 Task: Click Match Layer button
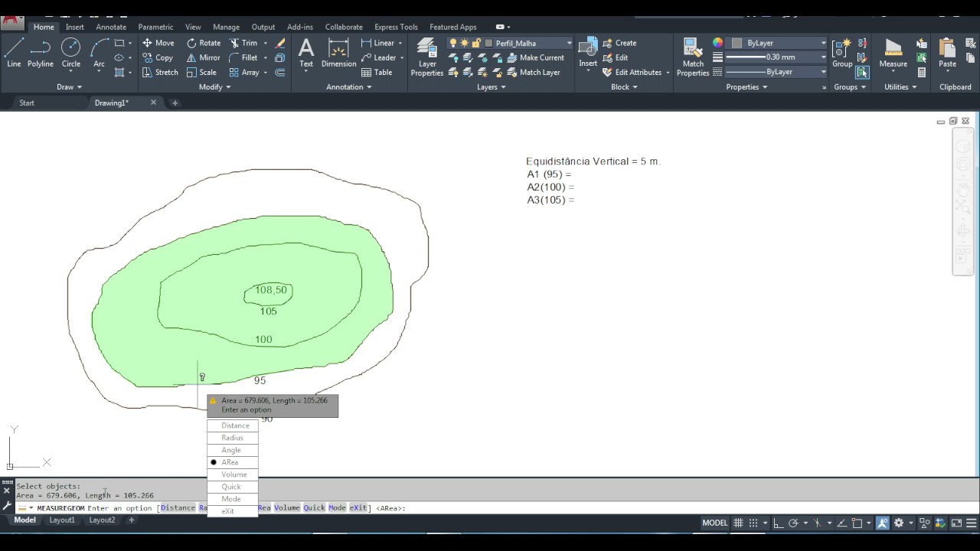click(533, 72)
